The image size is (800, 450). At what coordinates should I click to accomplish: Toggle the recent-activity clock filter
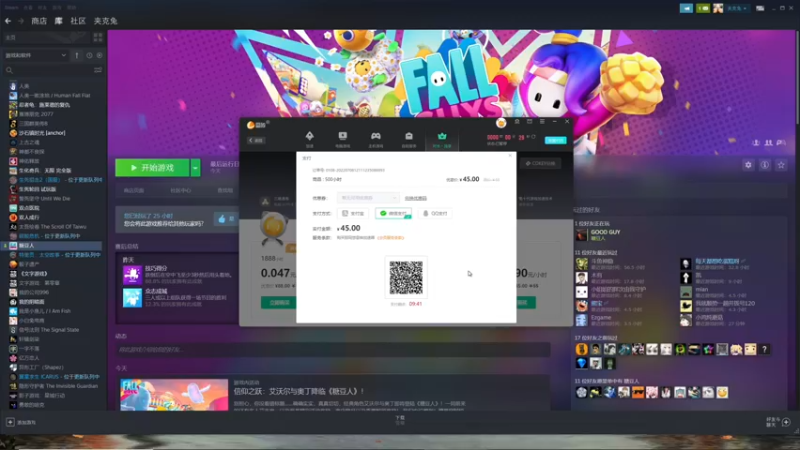[x=89, y=55]
